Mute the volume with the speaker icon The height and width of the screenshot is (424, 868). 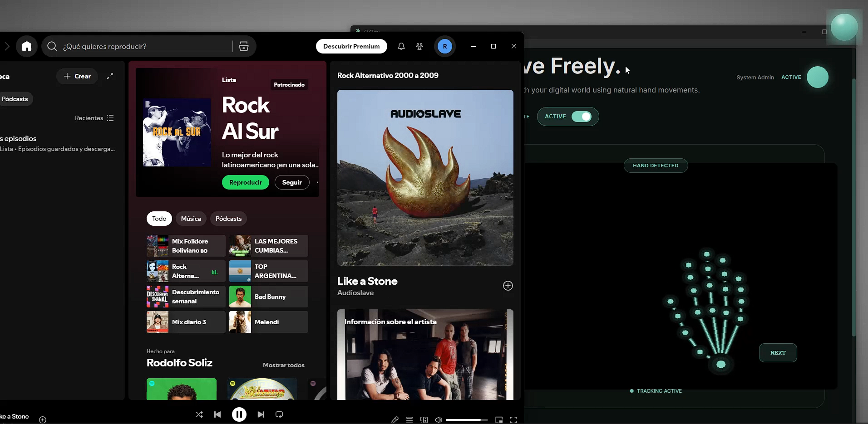point(439,420)
